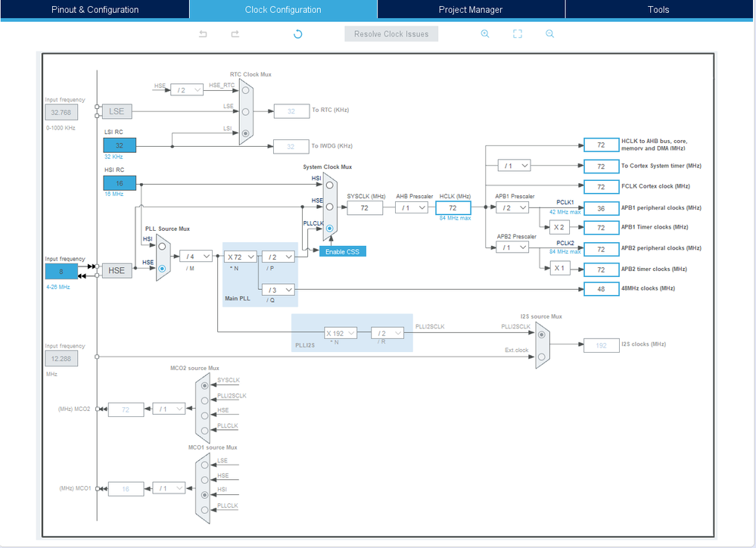Click the To RTC (KHz) value field
The height and width of the screenshot is (548, 756).
click(x=291, y=111)
